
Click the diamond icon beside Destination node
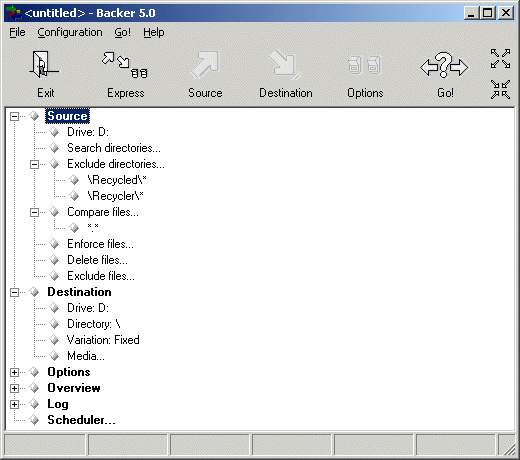pos(34,292)
